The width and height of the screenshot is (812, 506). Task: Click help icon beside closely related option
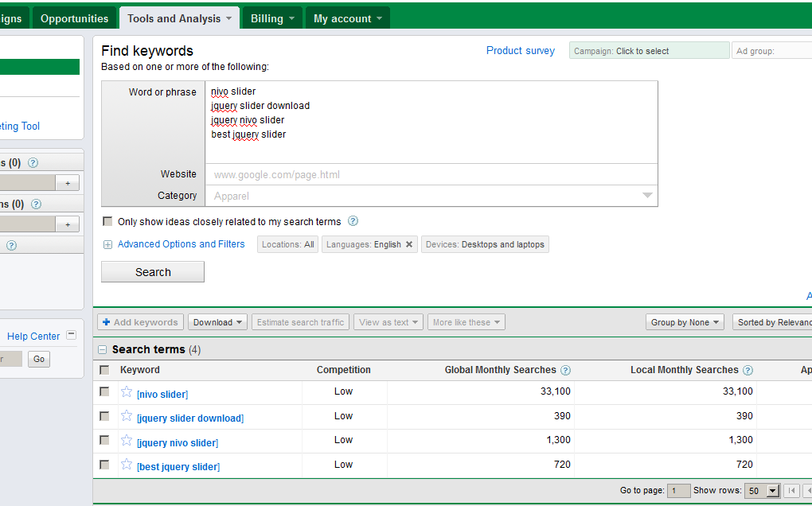point(353,221)
